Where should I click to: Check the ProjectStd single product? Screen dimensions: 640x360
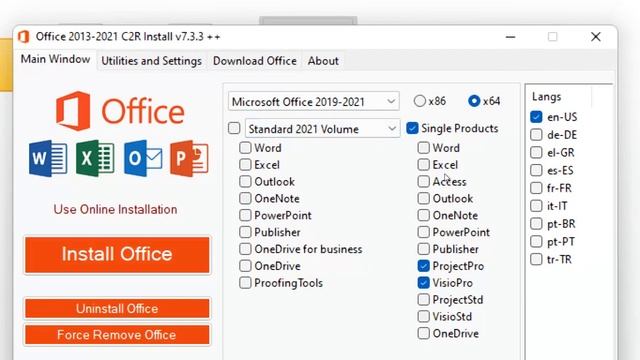(x=451, y=300)
